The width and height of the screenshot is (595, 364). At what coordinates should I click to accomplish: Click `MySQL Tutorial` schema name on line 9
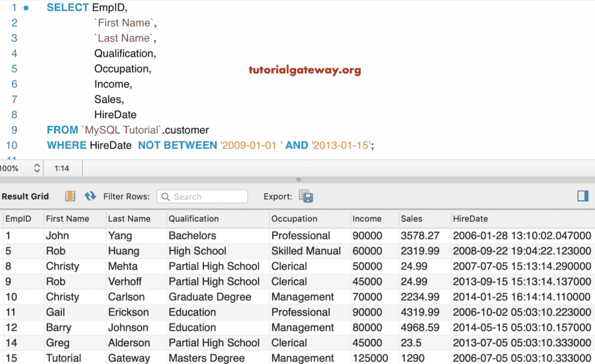coord(121,130)
